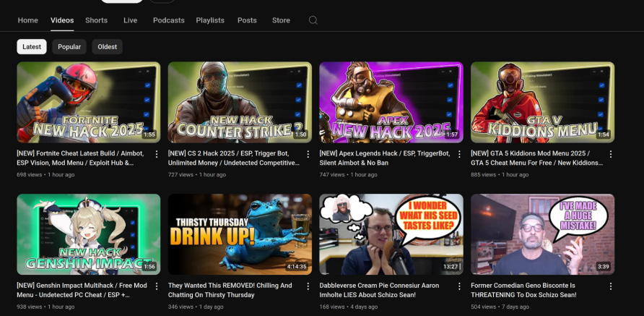Click the '885 views • 1 hour ago' text
This screenshot has height=316, width=644.
pos(500,174)
